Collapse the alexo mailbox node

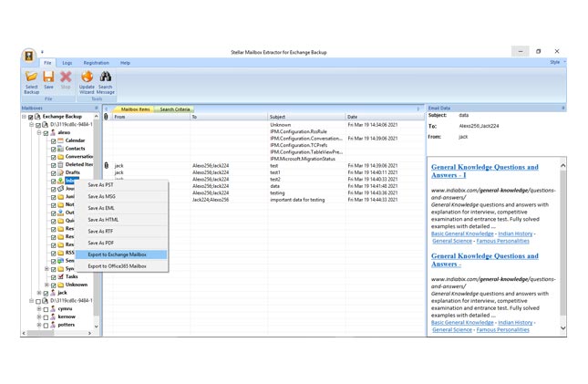click(39, 133)
